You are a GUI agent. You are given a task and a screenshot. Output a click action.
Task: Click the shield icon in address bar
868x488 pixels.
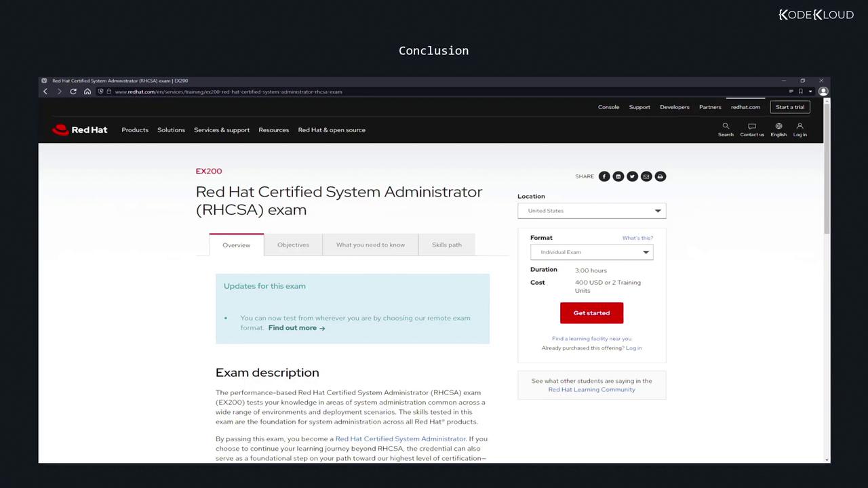tap(100, 91)
